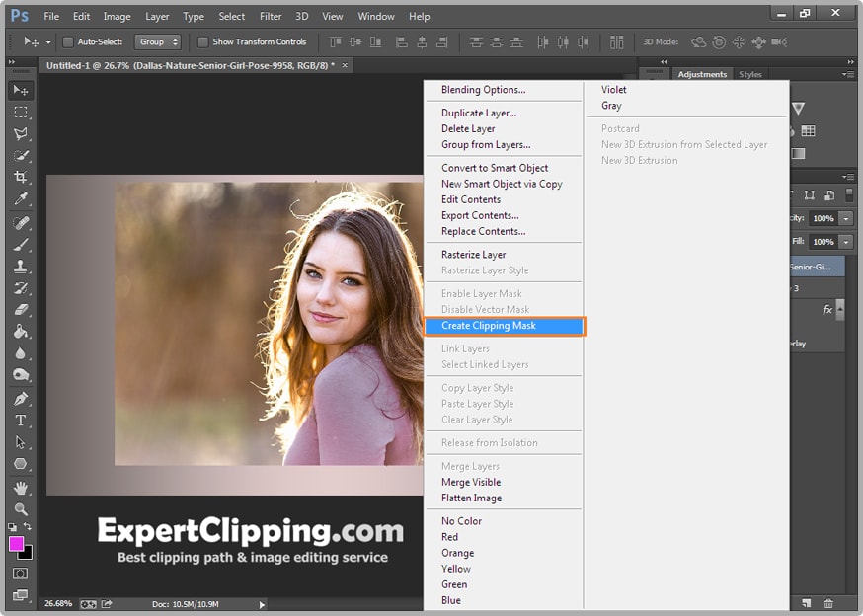Open the Filter menu

click(x=271, y=16)
